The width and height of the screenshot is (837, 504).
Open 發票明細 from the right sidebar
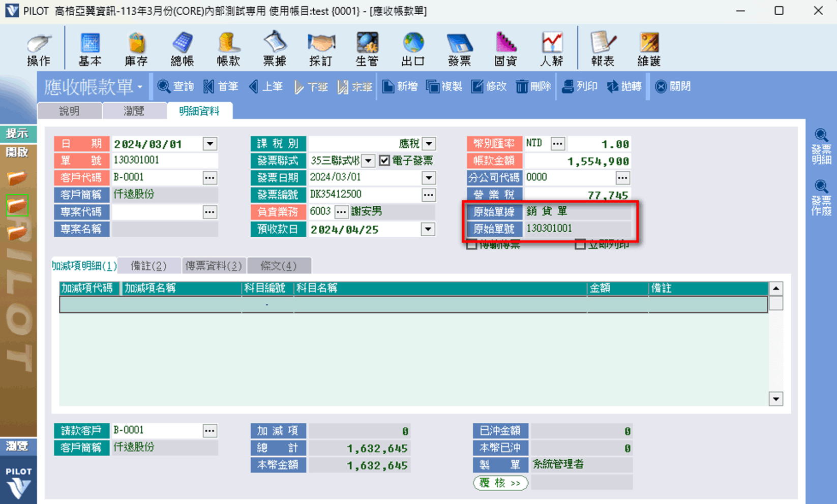821,147
